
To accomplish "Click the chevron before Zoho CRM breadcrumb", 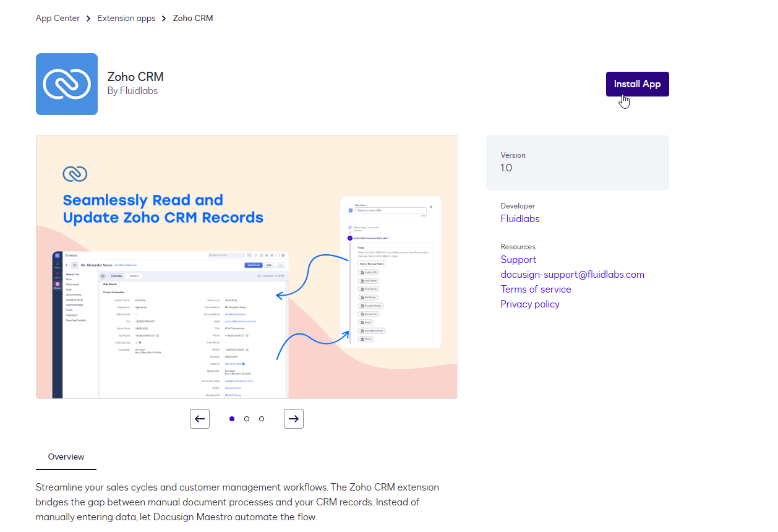I will (164, 19).
